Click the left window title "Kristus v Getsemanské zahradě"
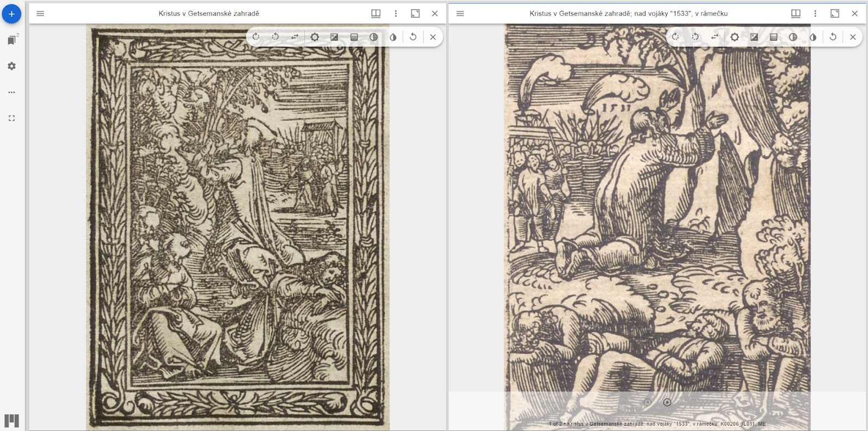868x431 pixels. (x=209, y=14)
